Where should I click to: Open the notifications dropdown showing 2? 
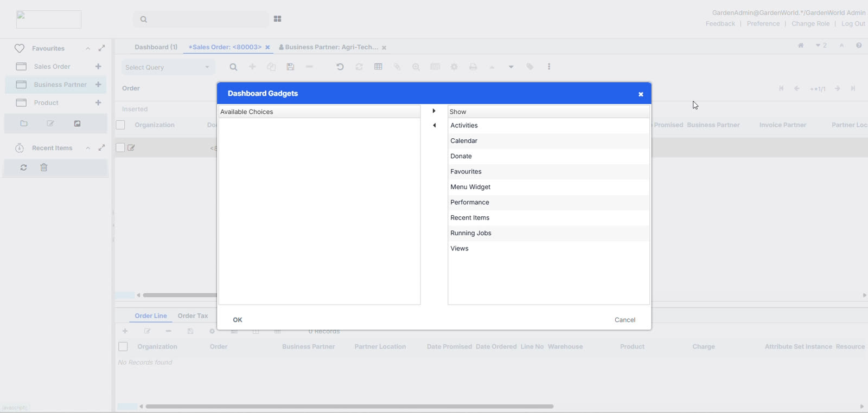[821, 46]
